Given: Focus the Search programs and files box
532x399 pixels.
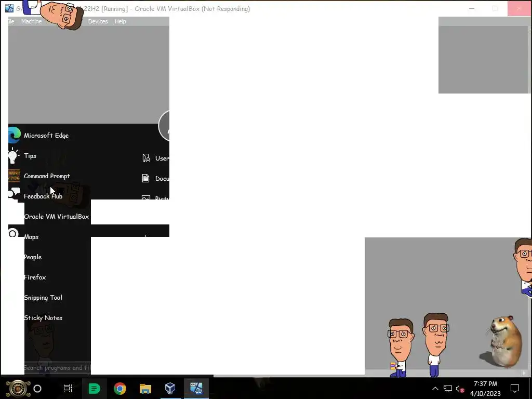Looking at the screenshot, I should point(57,368).
